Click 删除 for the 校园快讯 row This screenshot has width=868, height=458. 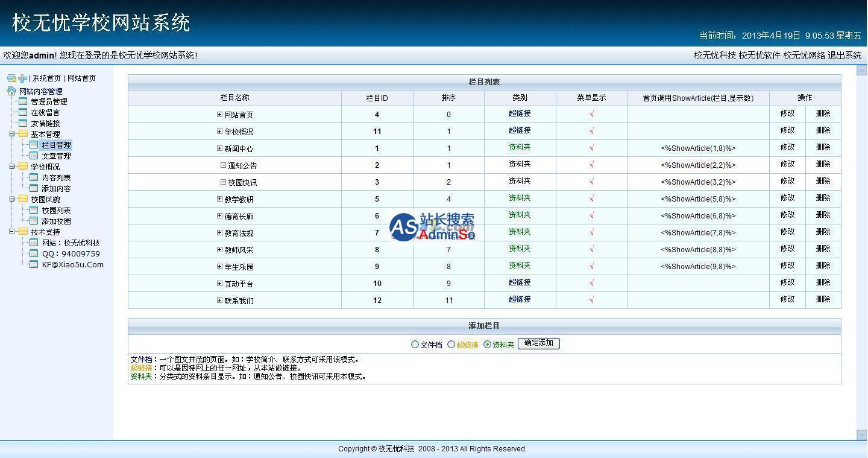(x=823, y=181)
